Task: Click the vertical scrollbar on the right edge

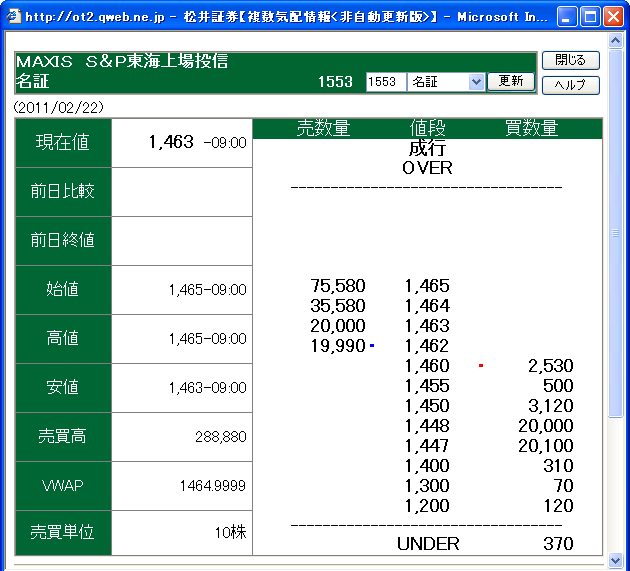Action: coord(617,300)
